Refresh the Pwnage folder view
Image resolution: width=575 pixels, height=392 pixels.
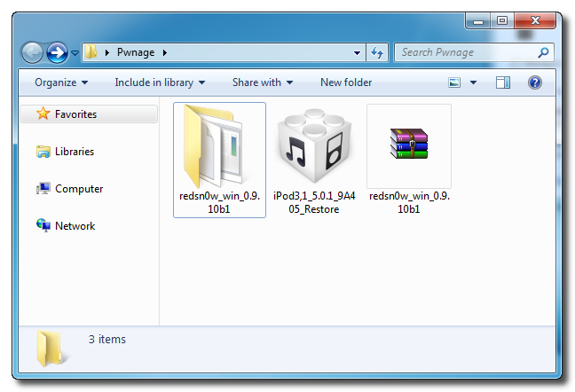coord(377,52)
